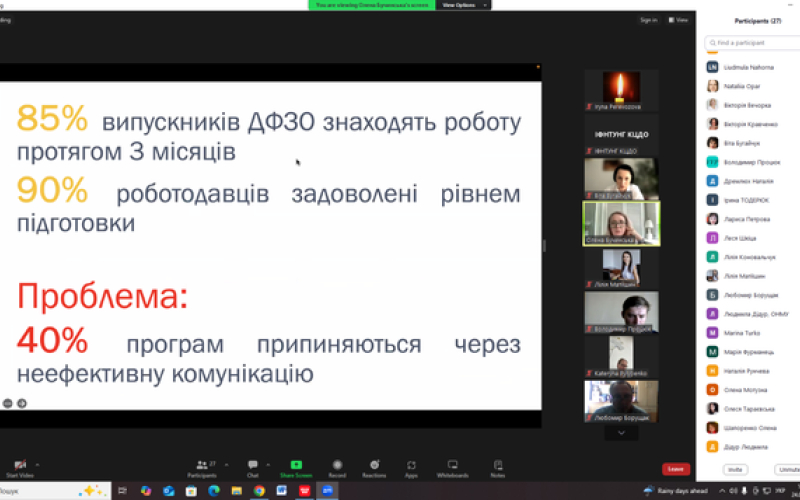Select participant Шапоренко Олена in list

(752, 428)
